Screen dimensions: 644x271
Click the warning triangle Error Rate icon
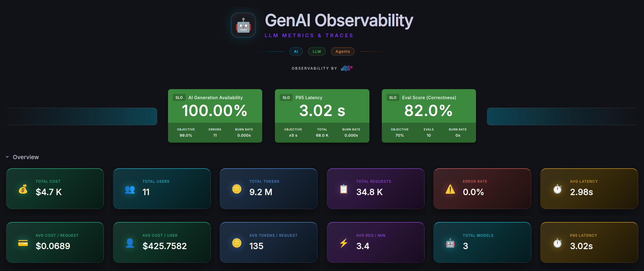point(450,189)
